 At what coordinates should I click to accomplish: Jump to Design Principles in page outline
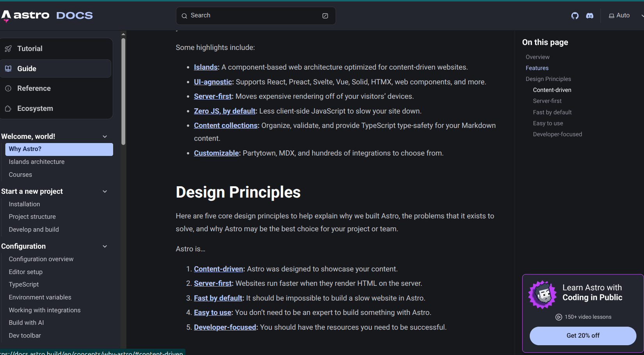pos(548,79)
